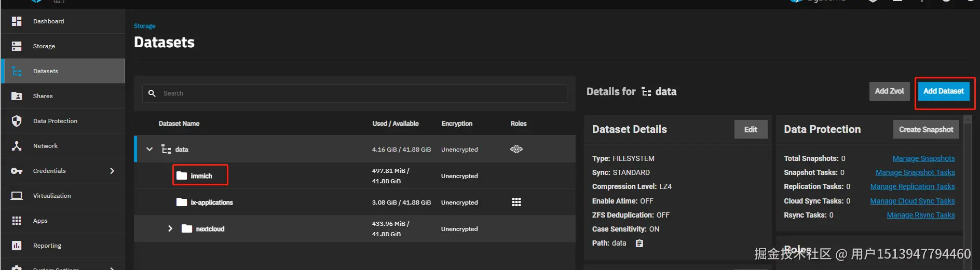
Task: Click the share role icon on data row
Action: click(x=516, y=150)
